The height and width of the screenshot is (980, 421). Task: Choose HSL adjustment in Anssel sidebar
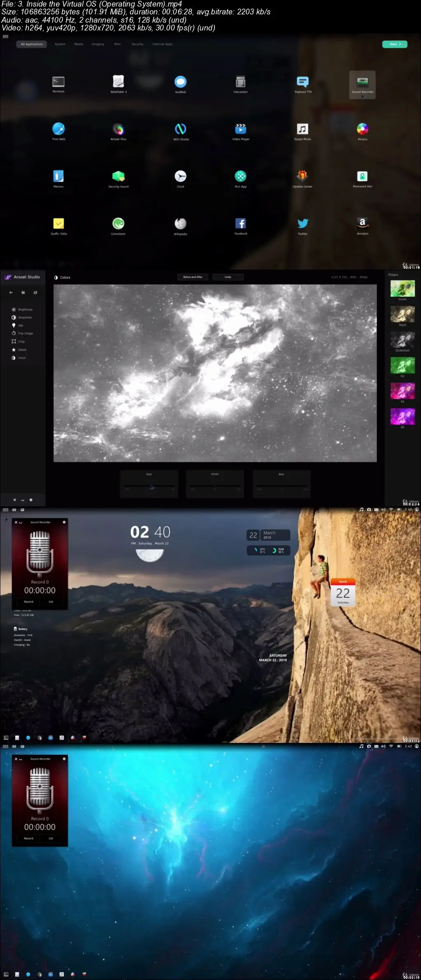pyautogui.click(x=18, y=326)
